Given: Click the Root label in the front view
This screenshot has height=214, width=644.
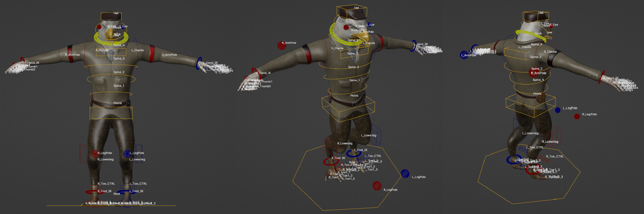Looking at the screenshot, I should tap(117, 194).
